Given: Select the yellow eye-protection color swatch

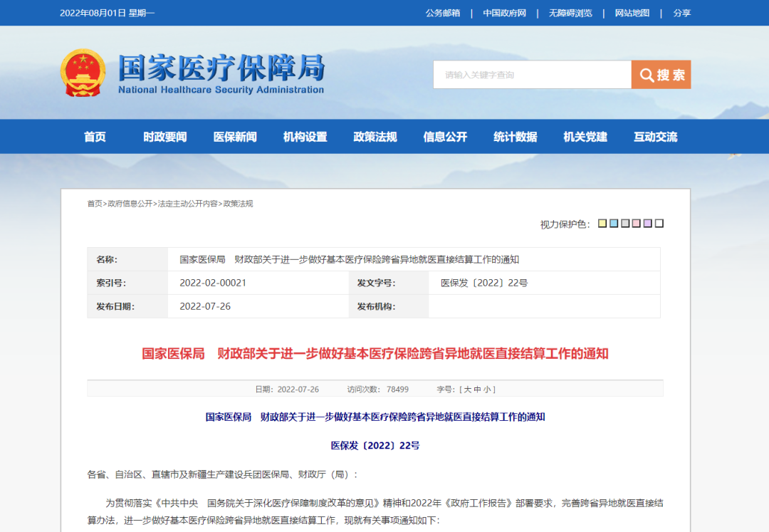Looking at the screenshot, I should point(602,224).
